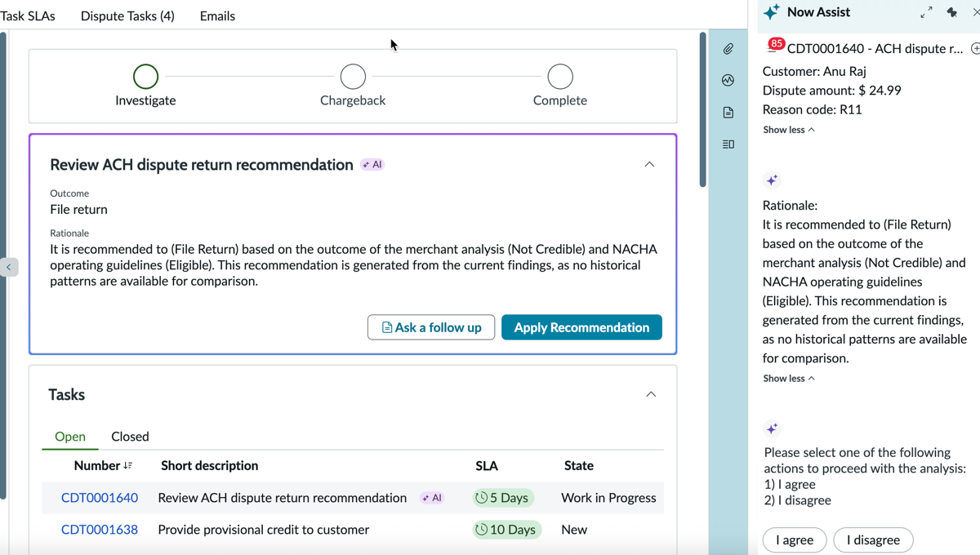The image size is (980, 555).
Task: Click 'Customer: Anu Raj' text
Action: click(x=814, y=72)
